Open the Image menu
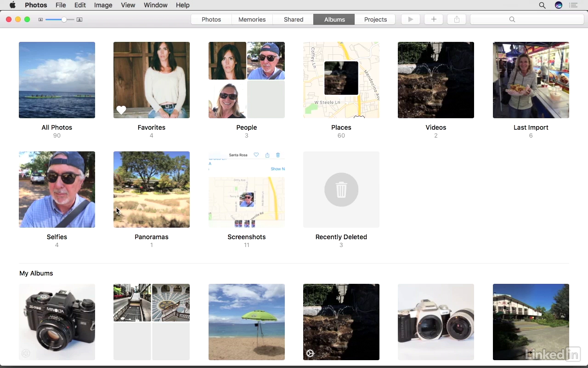 tap(103, 5)
